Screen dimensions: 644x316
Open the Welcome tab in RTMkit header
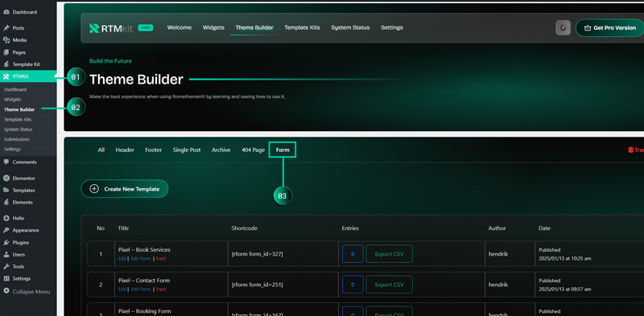tap(179, 27)
